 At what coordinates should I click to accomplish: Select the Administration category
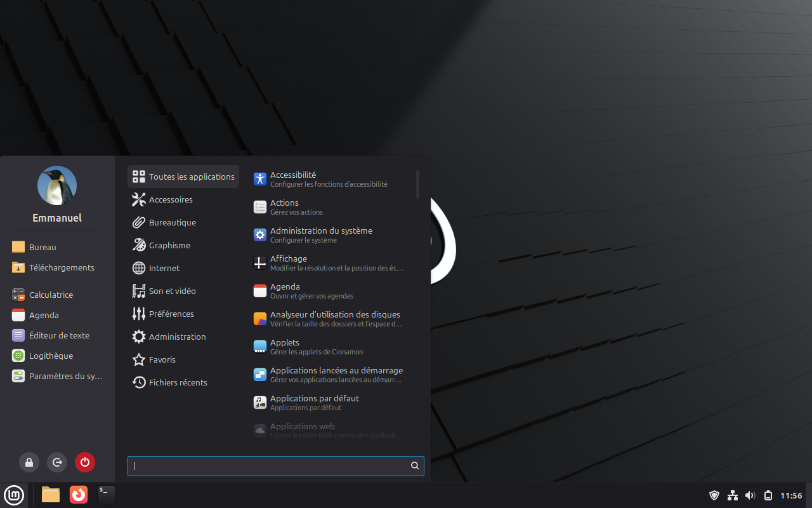(x=183, y=337)
